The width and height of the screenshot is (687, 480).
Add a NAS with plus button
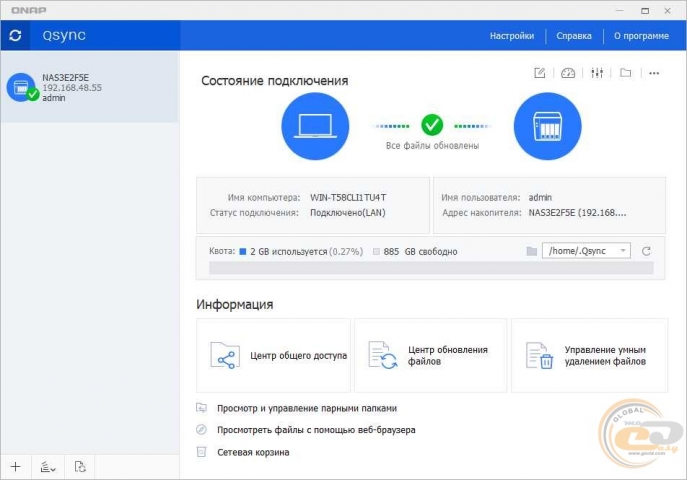tap(15, 467)
